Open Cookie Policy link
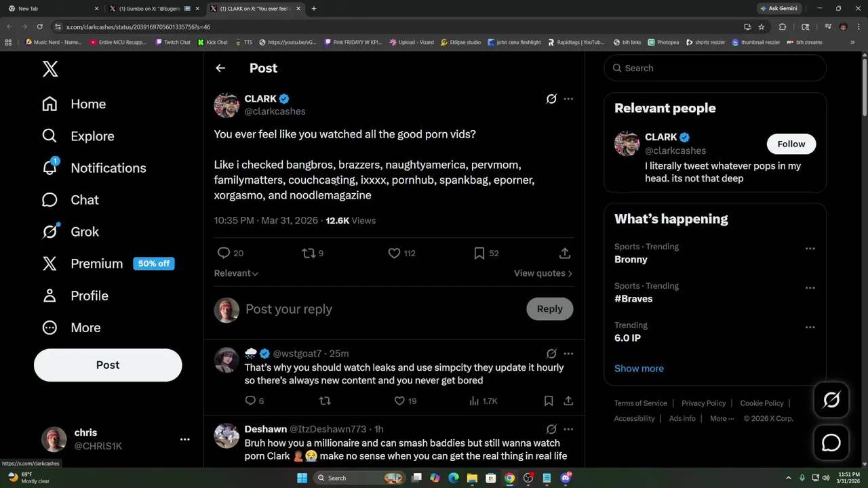This screenshot has height=488, width=868. [762, 403]
